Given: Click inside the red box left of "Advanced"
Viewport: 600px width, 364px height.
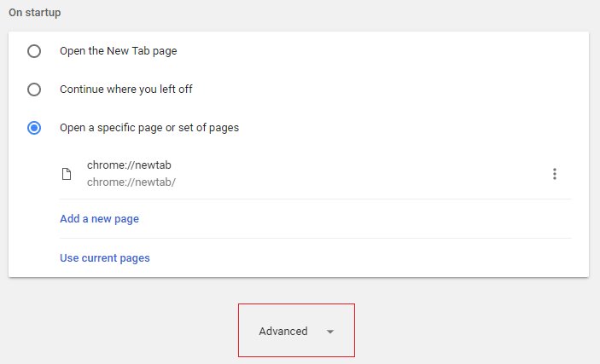Looking at the screenshot, I should point(248,332).
